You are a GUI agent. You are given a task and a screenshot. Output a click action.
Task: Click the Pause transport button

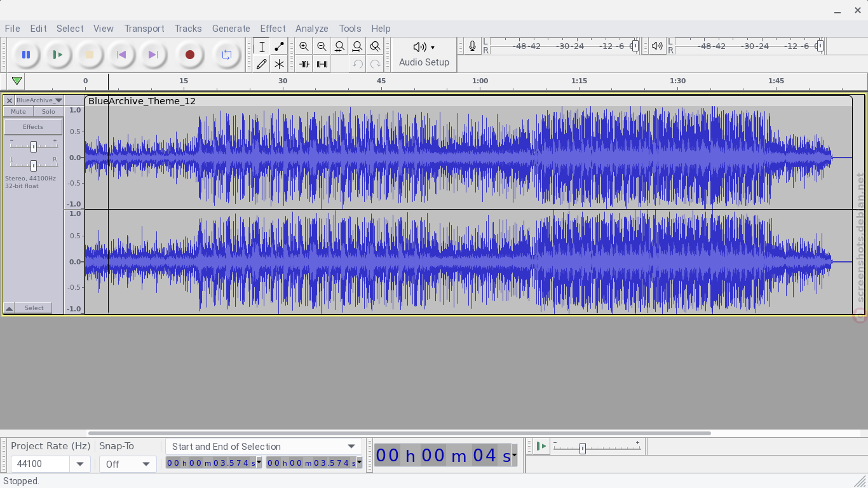(26, 55)
